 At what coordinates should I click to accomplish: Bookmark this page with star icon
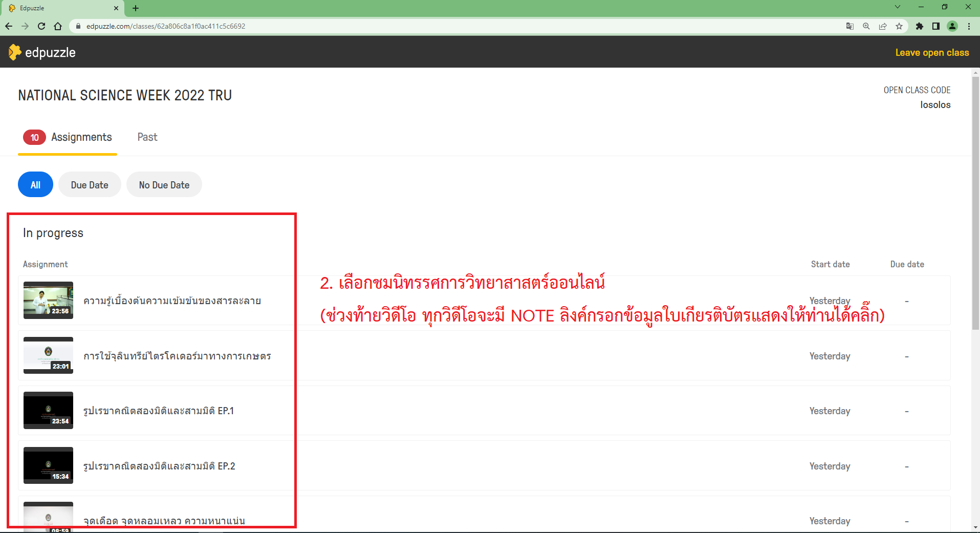[x=899, y=26]
